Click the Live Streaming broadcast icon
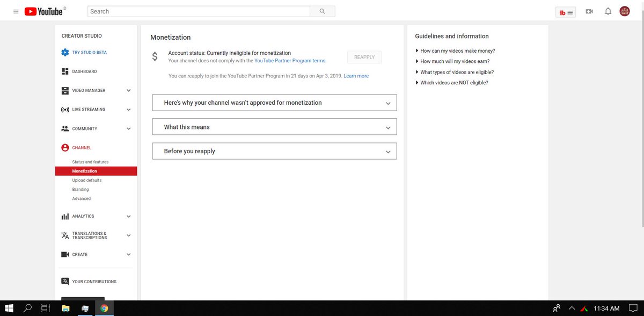644x316 pixels. [x=65, y=110]
